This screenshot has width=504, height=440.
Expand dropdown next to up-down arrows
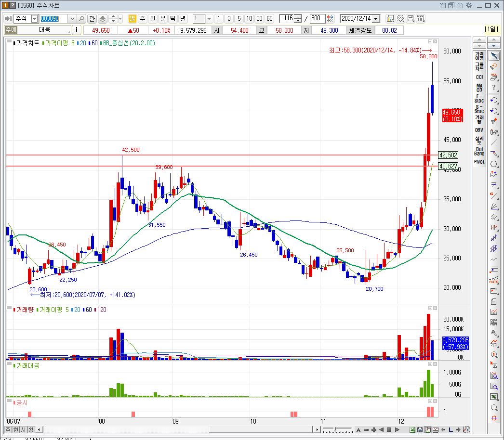[120, 19]
